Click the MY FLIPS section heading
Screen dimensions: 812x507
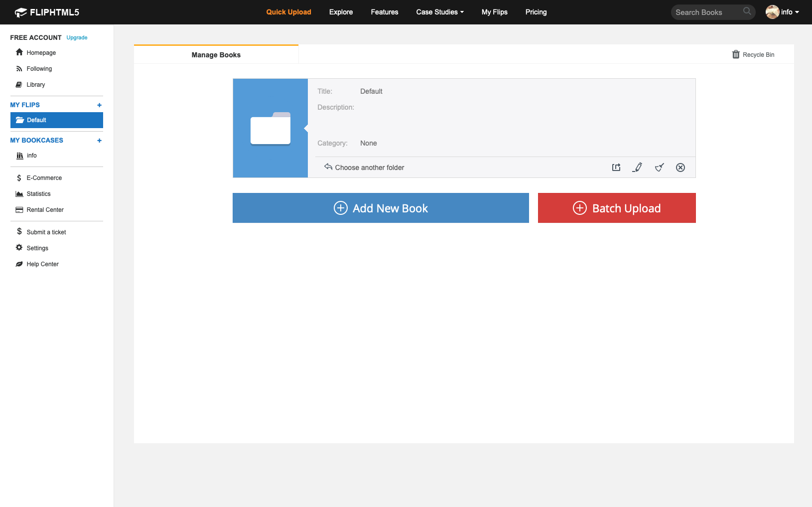[x=25, y=105]
